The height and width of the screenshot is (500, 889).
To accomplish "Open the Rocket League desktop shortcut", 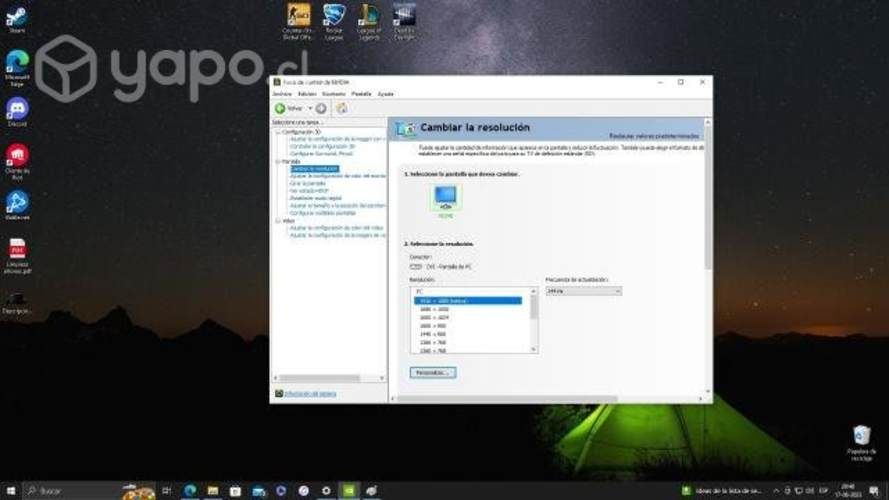I will [333, 15].
